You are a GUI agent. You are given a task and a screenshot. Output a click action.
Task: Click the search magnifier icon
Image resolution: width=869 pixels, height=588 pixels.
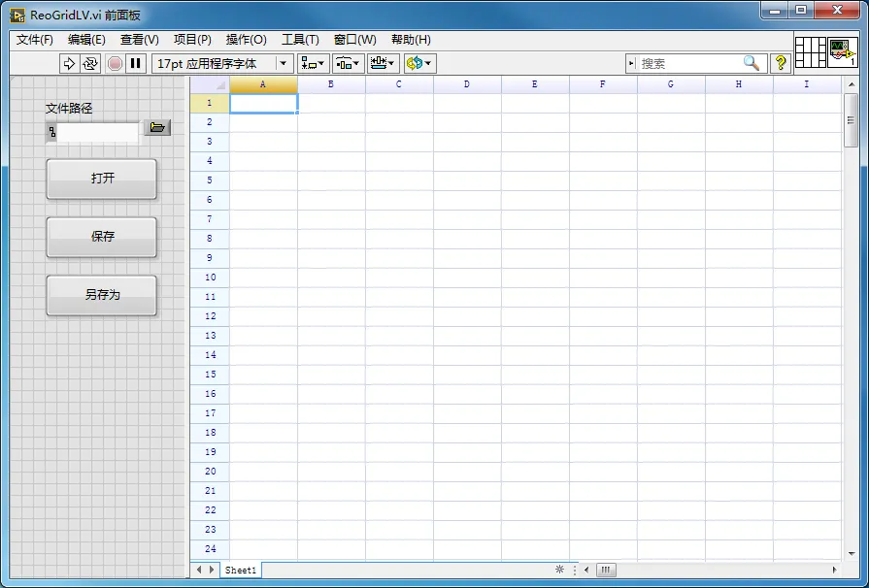752,63
